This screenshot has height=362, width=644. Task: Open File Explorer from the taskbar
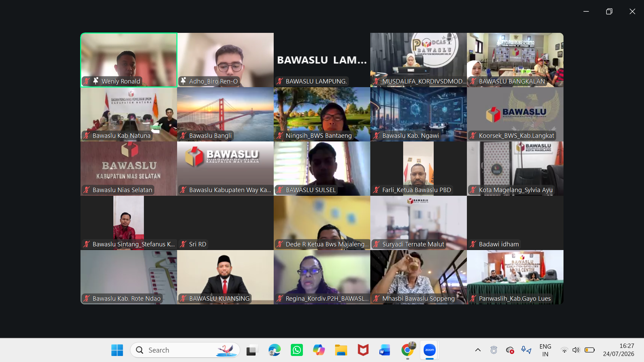(x=341, y=350)
